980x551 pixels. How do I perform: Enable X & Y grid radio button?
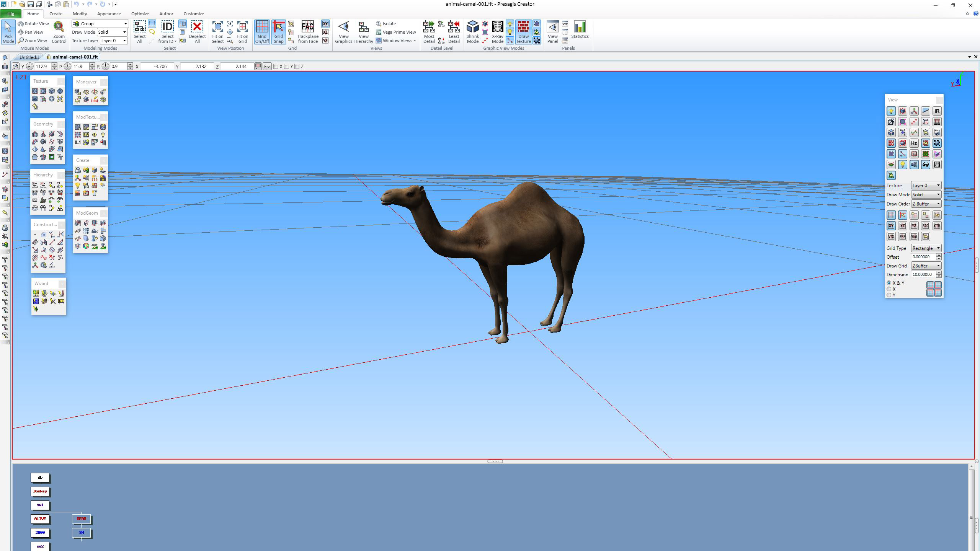[x=889, y=282]
